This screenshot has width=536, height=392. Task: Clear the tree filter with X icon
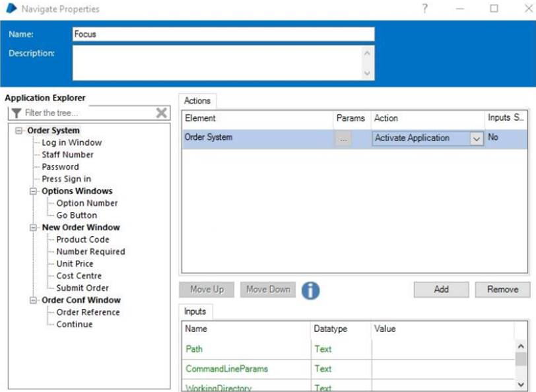click(161, 113)
